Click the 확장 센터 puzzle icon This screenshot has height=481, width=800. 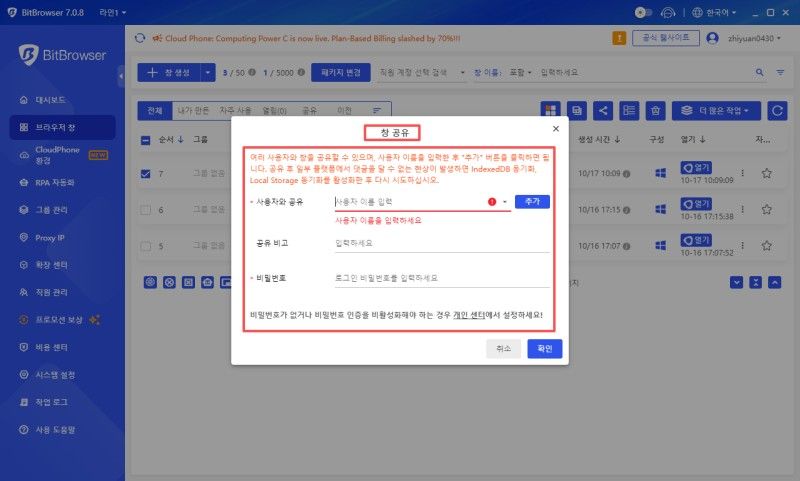[x=23, y=265]
